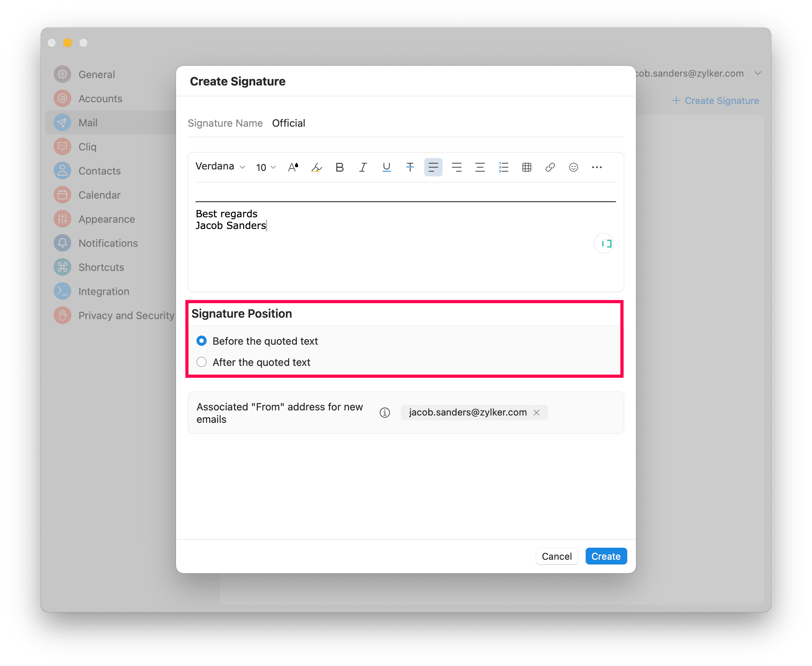Image resolution: width=812 pixels, height=666 pixels.
Task: Select After the quoted text option
Action: [202, 362]
